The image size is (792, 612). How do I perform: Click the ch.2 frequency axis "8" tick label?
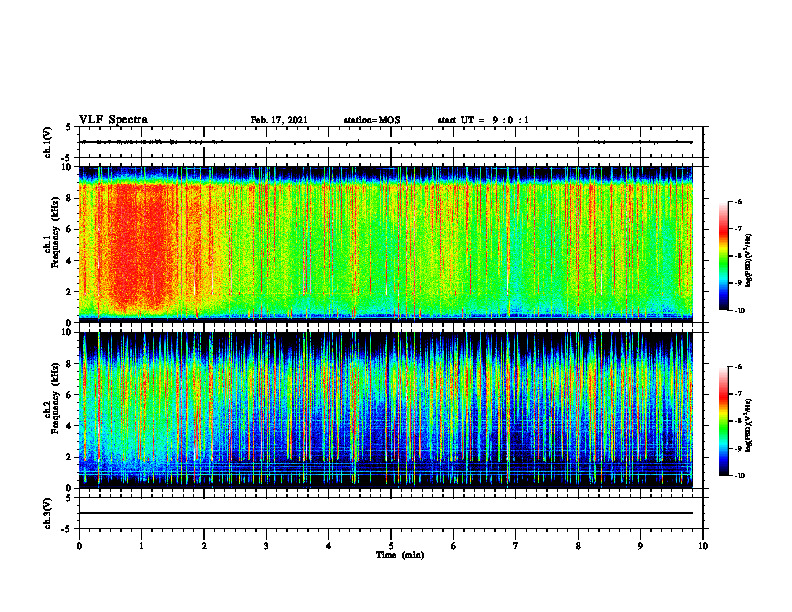(x=69, y=364)
